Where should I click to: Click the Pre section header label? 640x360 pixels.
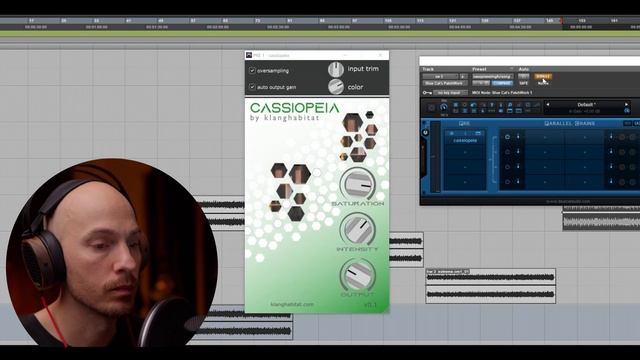click(x=464, y=123)
